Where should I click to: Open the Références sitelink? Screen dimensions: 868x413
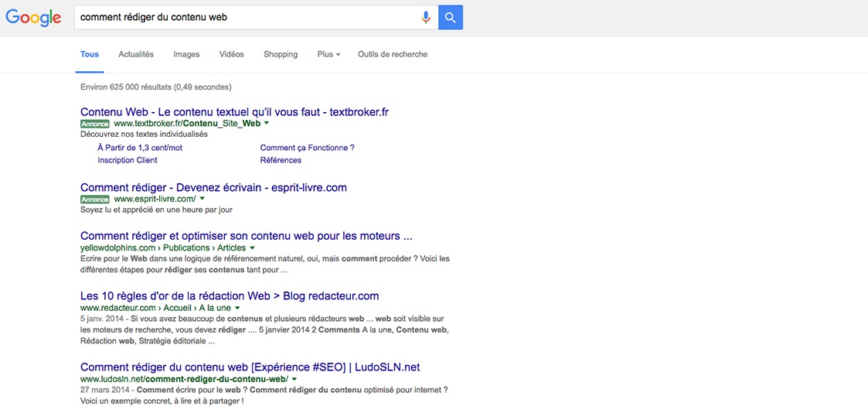(x=281, y=160)
